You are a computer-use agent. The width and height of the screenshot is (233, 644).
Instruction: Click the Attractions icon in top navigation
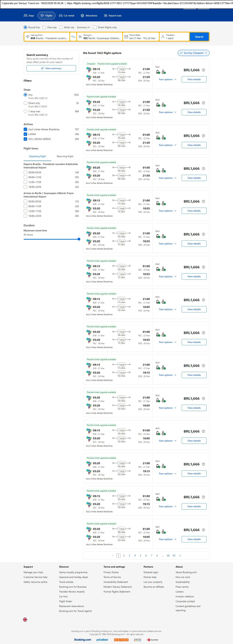click(82, 16)
